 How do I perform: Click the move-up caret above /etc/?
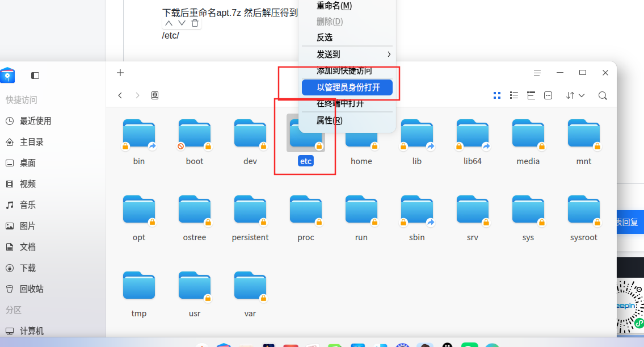(x=169, y=23)
